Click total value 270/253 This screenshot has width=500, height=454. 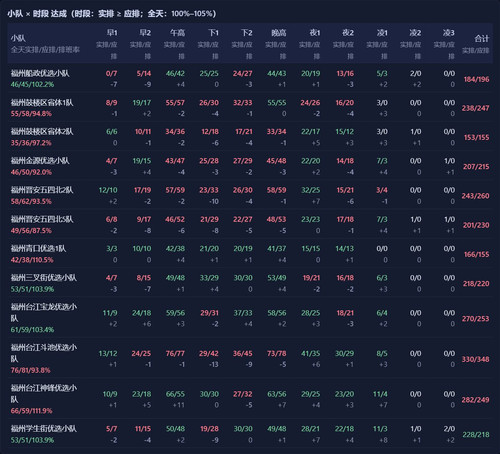[x=475, y=319]
